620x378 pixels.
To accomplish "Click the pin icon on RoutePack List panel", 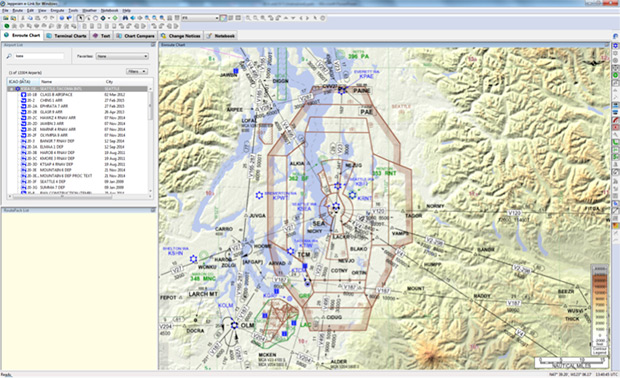I will click(x=153, y=210).
